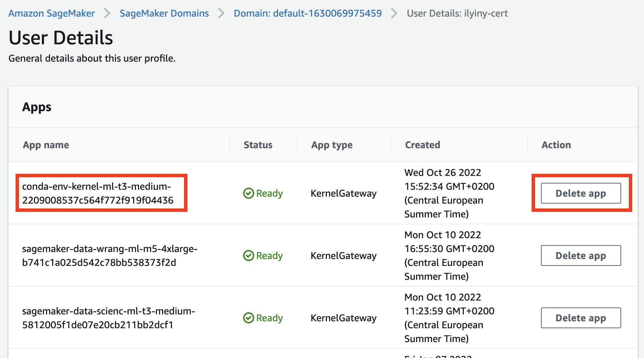Delete the conda-env-kernel app
Viewport: 644px width, 358px height.
pyautogui.click(x=581, y=193)
